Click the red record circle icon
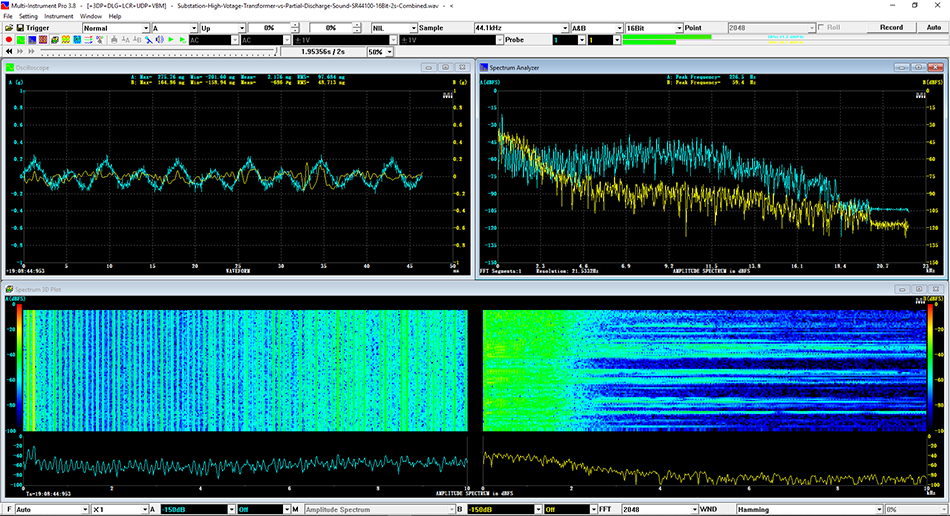Viewport: 950px width, 516px height. 9,40
